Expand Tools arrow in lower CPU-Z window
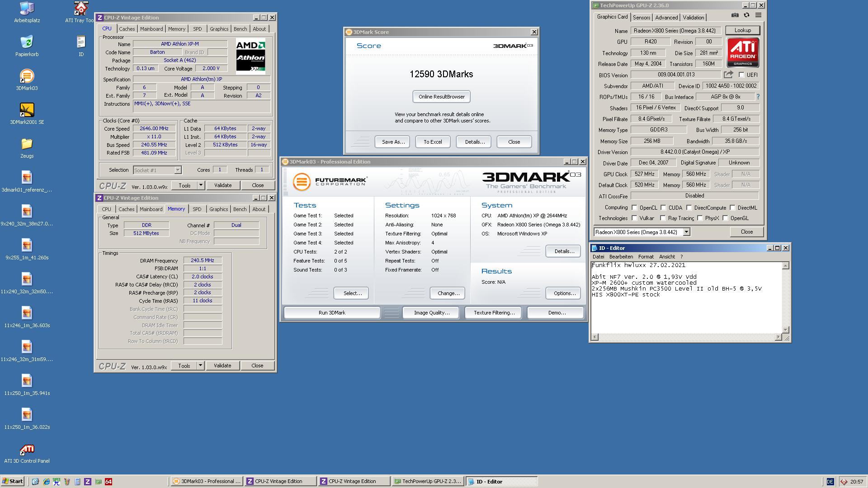The height and width of the screenshot is (488, 868). (x=200, y=366)
